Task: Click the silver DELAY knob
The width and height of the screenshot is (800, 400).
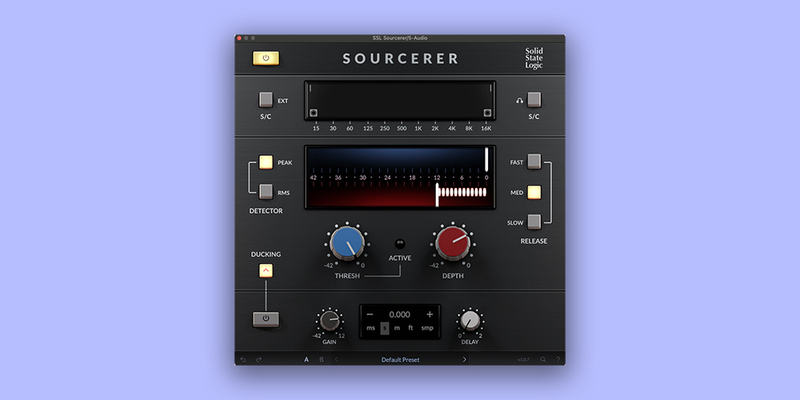Action: 470,321
